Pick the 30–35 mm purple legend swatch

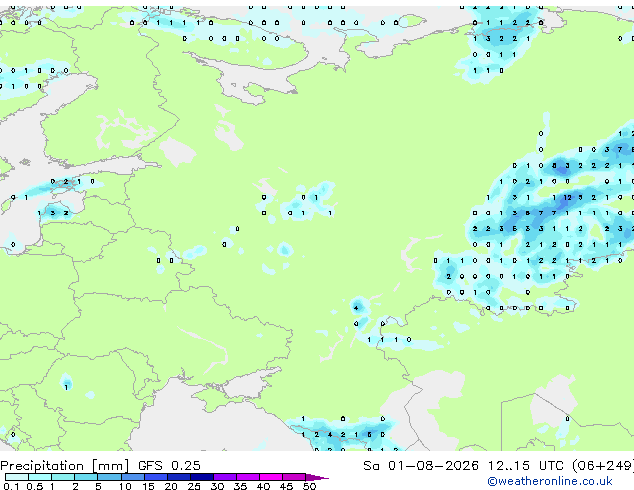point(224,477)
